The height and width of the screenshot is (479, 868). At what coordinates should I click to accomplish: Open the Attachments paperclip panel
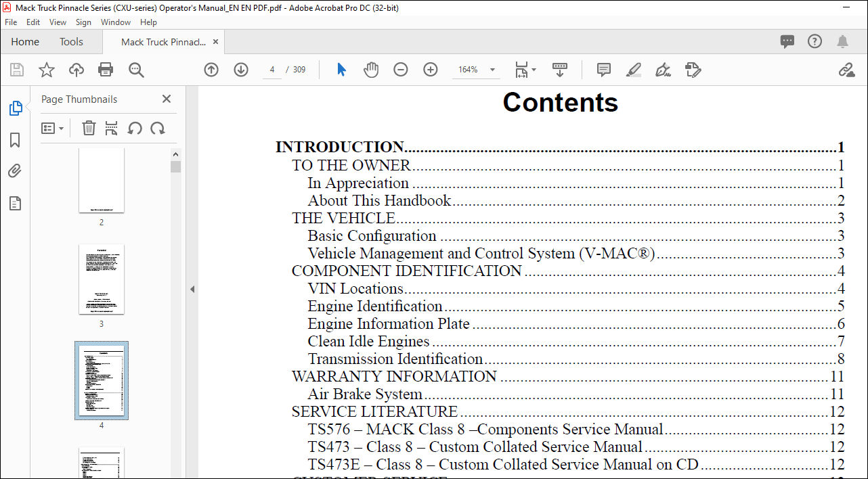click(x=15, y=172)
